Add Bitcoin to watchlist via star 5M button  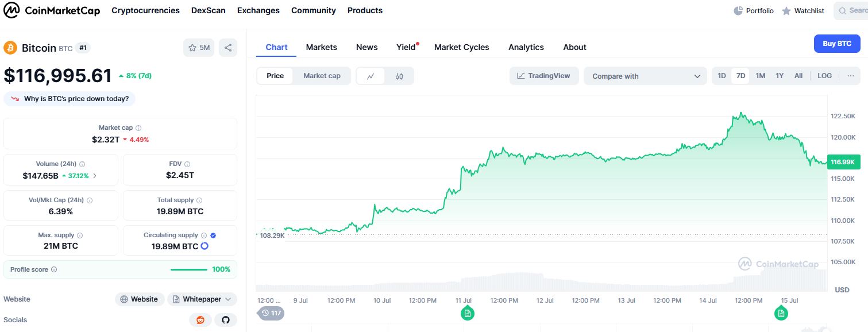pyautogui.click(x=199, y=48)
